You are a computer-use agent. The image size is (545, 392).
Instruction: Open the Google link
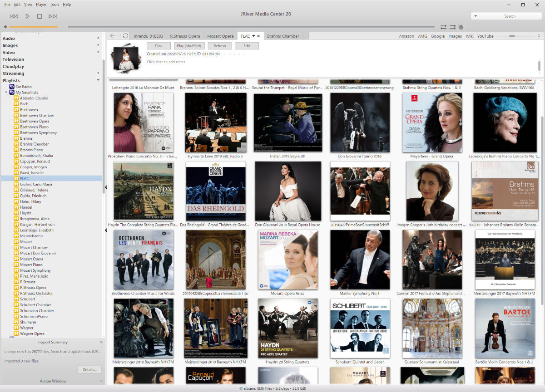(x=438, y=36)
